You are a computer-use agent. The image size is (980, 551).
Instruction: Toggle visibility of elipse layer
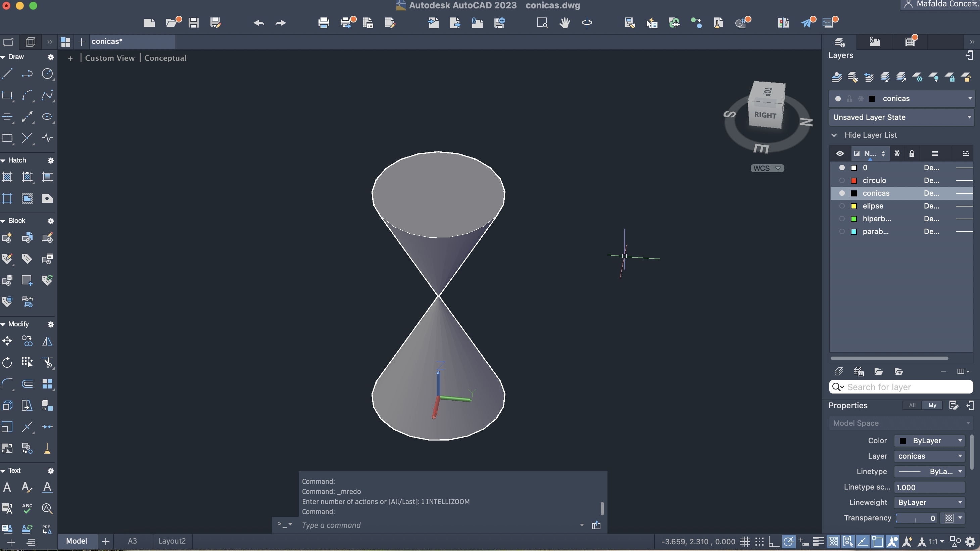pyautogui.click(x=842, y=206)
